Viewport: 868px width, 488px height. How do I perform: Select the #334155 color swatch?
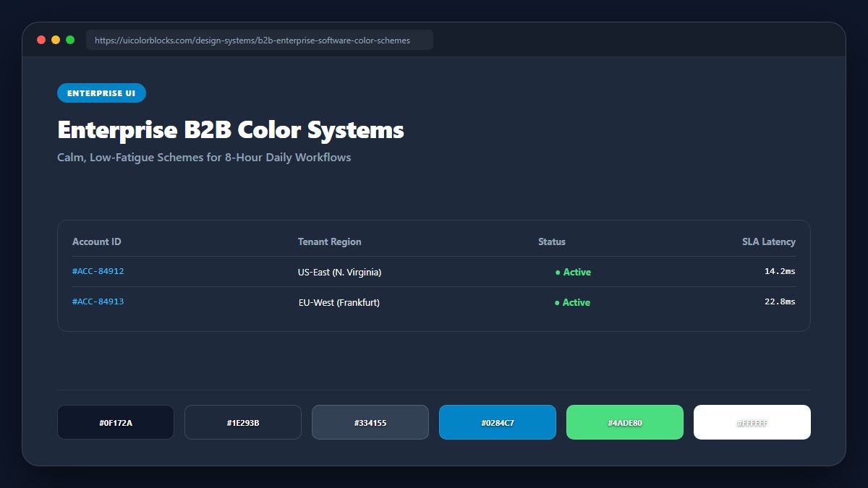(370, 422)
